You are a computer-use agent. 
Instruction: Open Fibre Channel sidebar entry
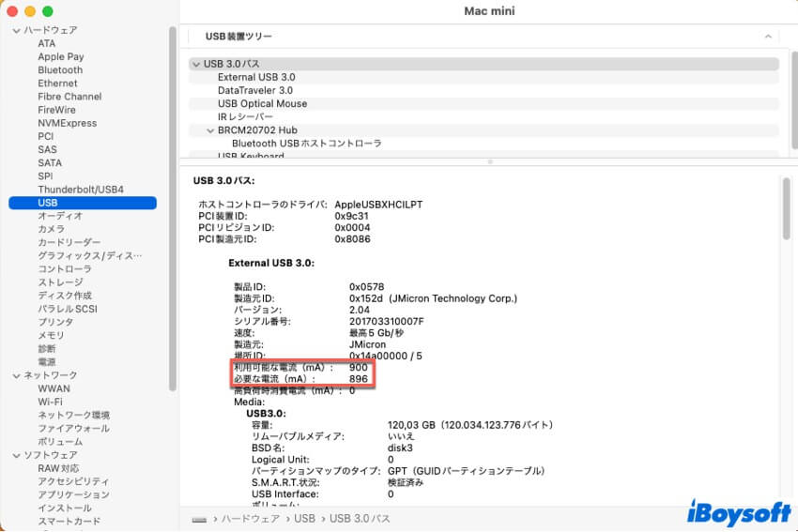pyautogui.click(x=69, y=97)
